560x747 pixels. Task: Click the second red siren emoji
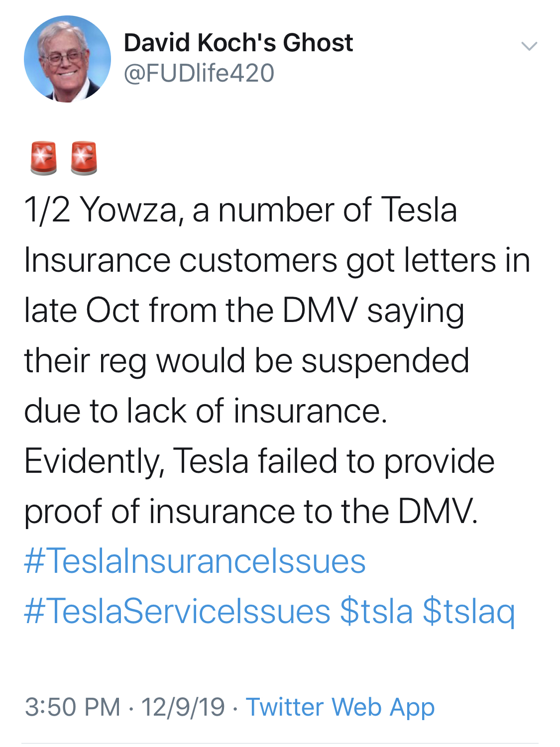(x=84, y=158)
